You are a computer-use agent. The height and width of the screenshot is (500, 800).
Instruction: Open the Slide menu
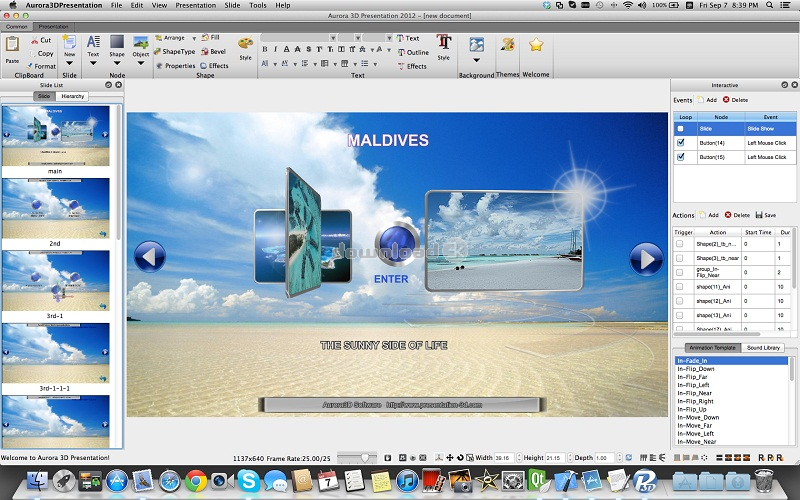[232, 5]
